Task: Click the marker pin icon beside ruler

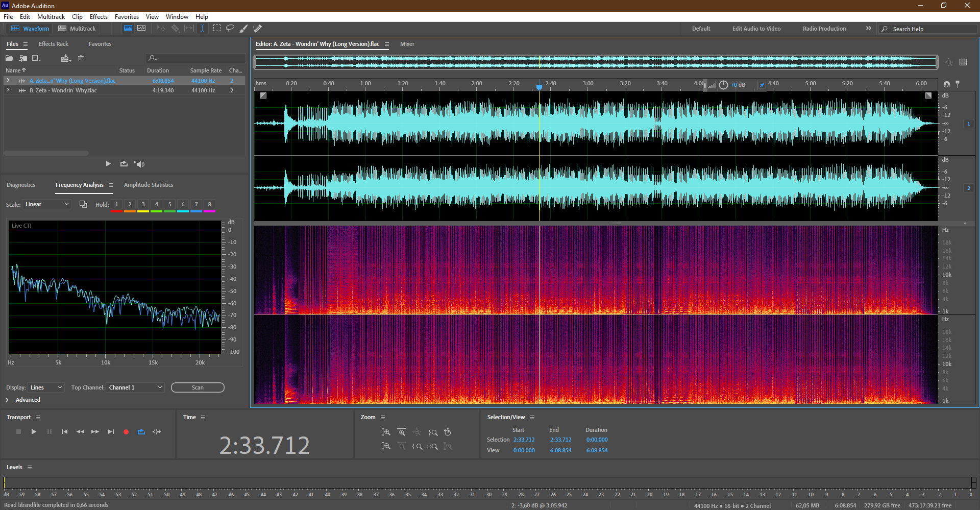Action: (958, 84)
